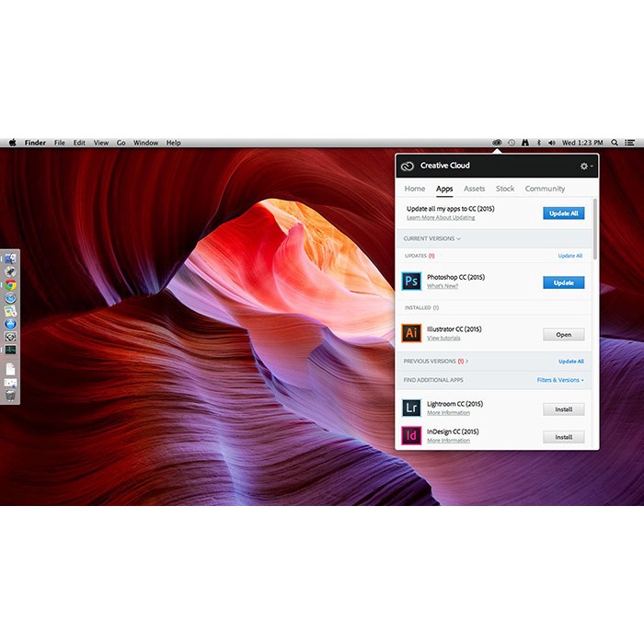
Task: Open the Notification Center list icon
Action: pyautogui.click(x=629, y=143)
